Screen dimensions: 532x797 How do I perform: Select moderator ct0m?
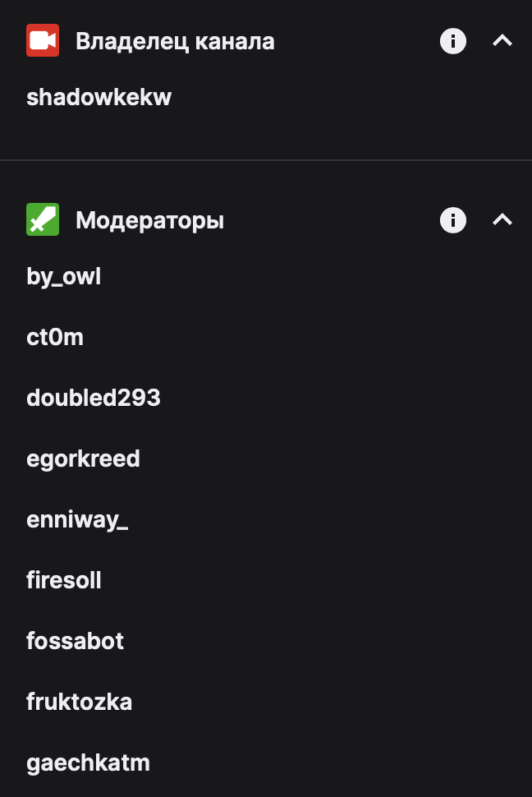click(x=55, y=337)
